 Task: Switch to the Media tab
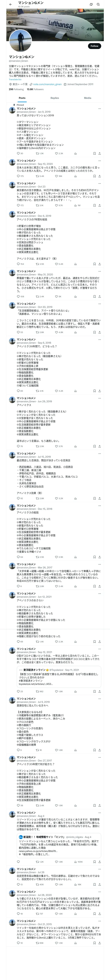pyautogui.click(x=88, y=98)
